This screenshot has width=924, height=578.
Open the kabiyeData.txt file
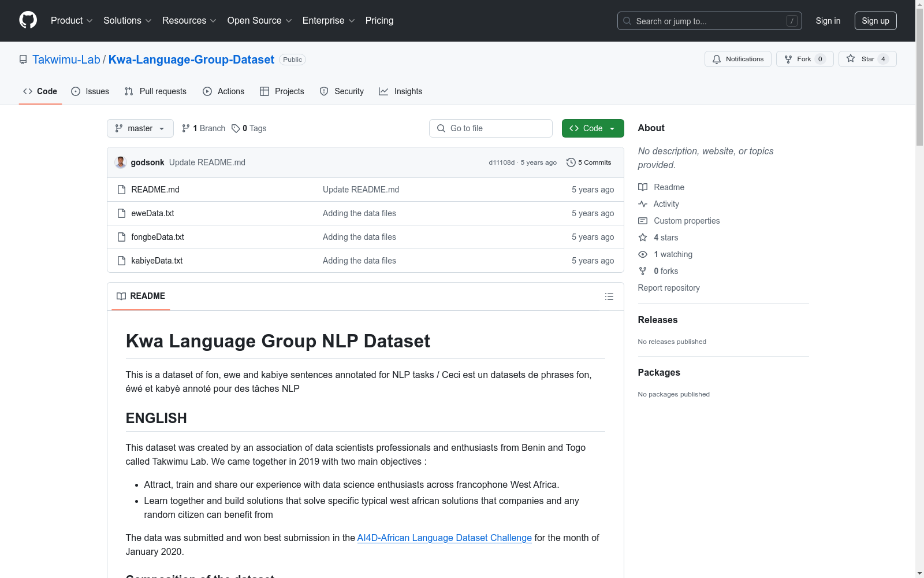[157, 261]
